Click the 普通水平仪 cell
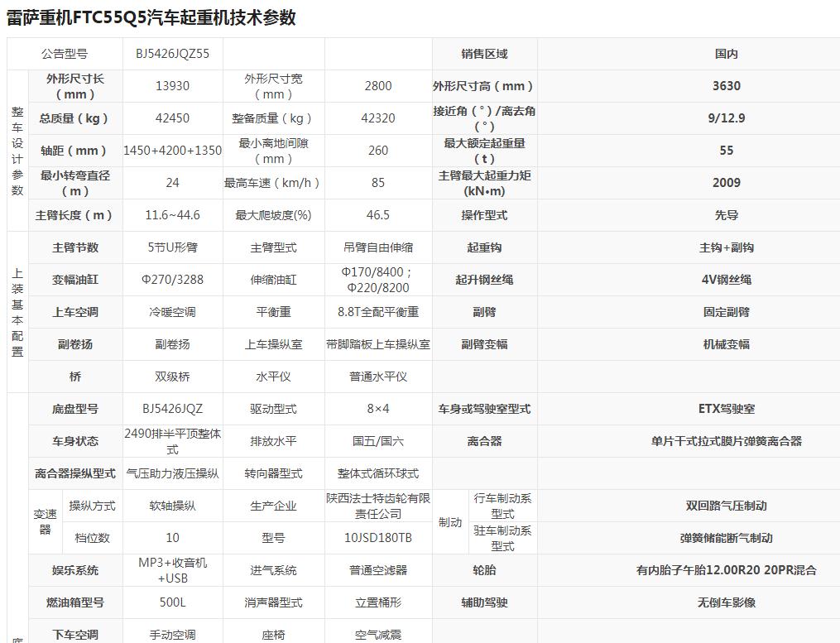The width and height of the screenshot is (840, 643). [x=378, y=377]
